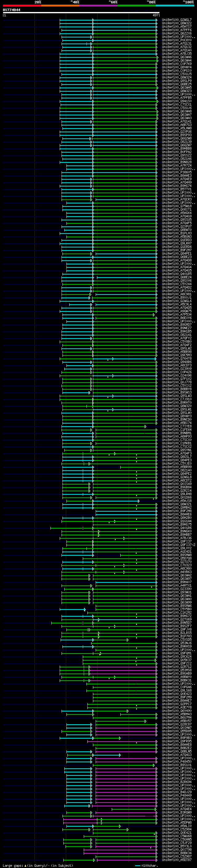Pick the UniRef100_O82140 row label

[x=176, y=470]
